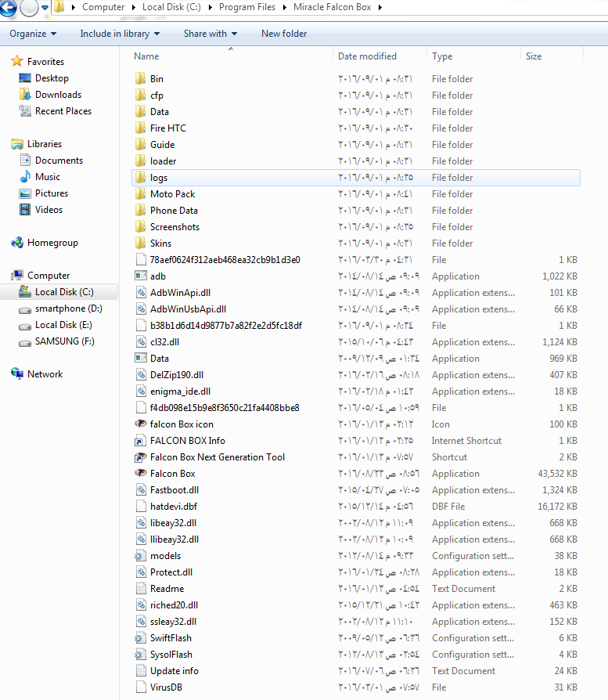The width and height of the screenshot is (608, 700).
Task: Select the Protect.dll file name
Action: coord(171,572)
